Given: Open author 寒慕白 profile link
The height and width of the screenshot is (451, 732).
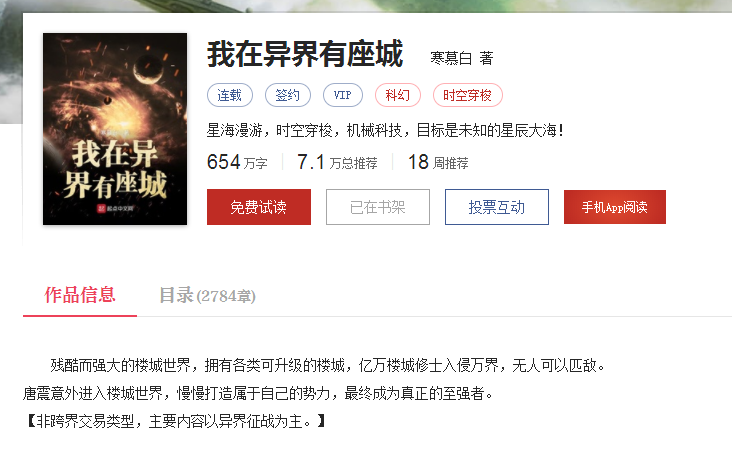Looking at the screenshot, I should tap(451, 58).
